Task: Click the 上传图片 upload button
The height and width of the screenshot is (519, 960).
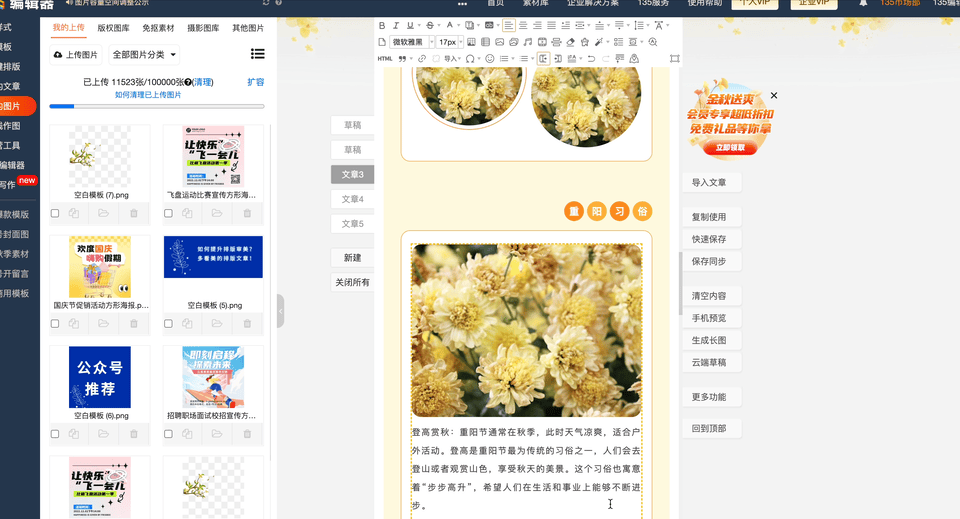Action: [x=76, y=54]
